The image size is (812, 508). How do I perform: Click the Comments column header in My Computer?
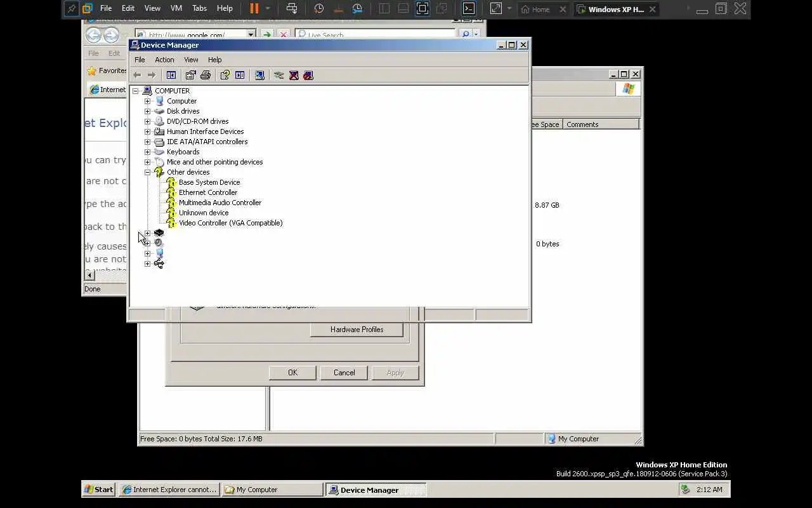tap(601, 124)
